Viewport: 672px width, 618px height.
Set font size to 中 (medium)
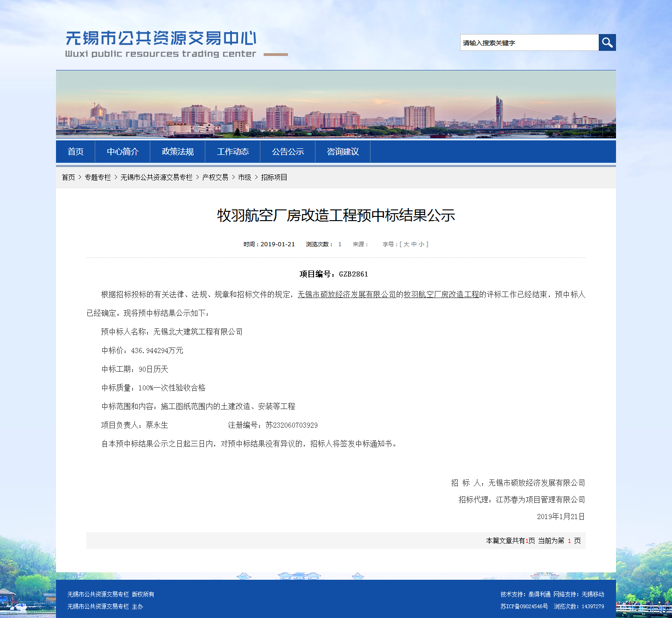[414, 244]
